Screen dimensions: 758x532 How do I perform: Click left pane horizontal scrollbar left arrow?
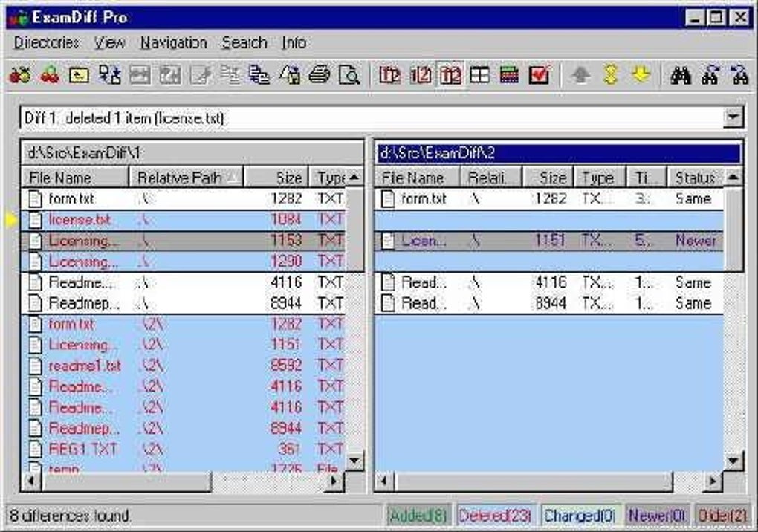click(x=32, y=481)
